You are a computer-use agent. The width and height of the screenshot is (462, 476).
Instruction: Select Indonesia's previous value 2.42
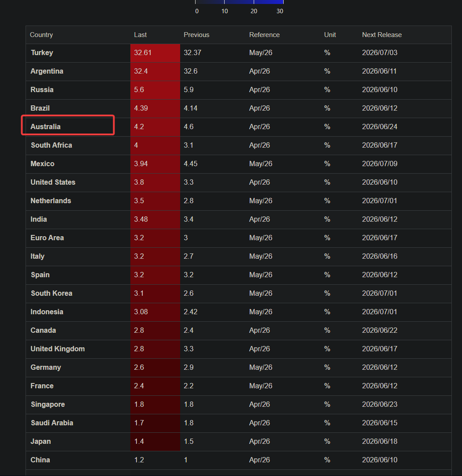pyautogui.click(x=191, y=312)
